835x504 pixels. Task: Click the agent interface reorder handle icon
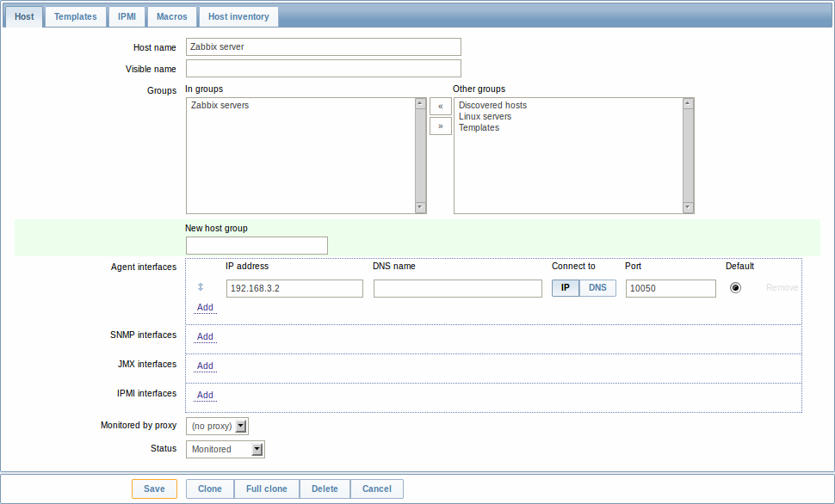click(x=201, y=287)
